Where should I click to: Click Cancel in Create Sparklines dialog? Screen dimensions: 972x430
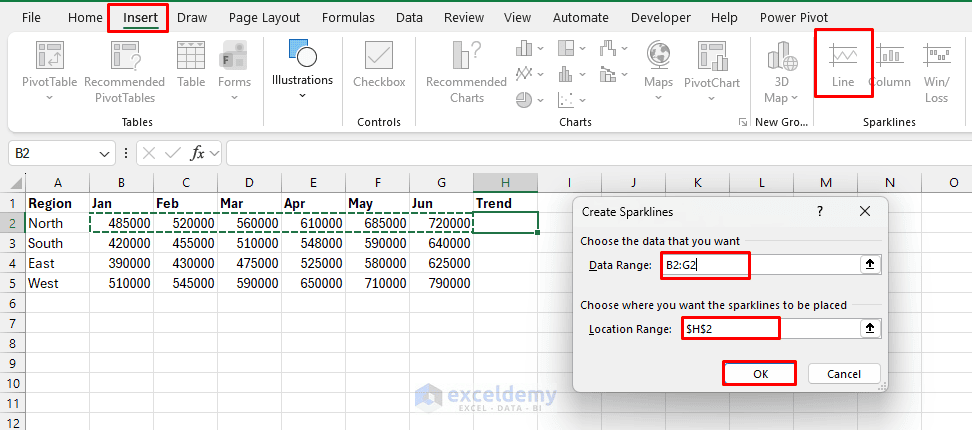(x=844, y=374)
